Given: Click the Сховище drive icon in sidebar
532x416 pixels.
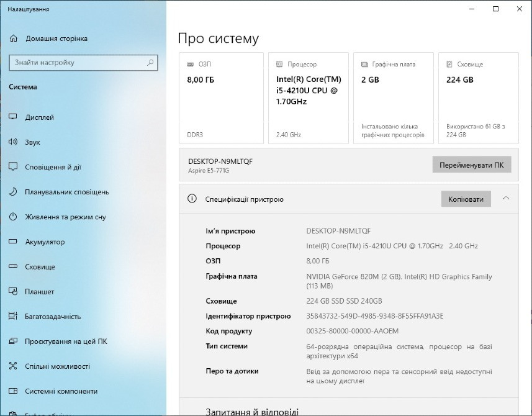Looking at the screenshot, I should [13, 266].
